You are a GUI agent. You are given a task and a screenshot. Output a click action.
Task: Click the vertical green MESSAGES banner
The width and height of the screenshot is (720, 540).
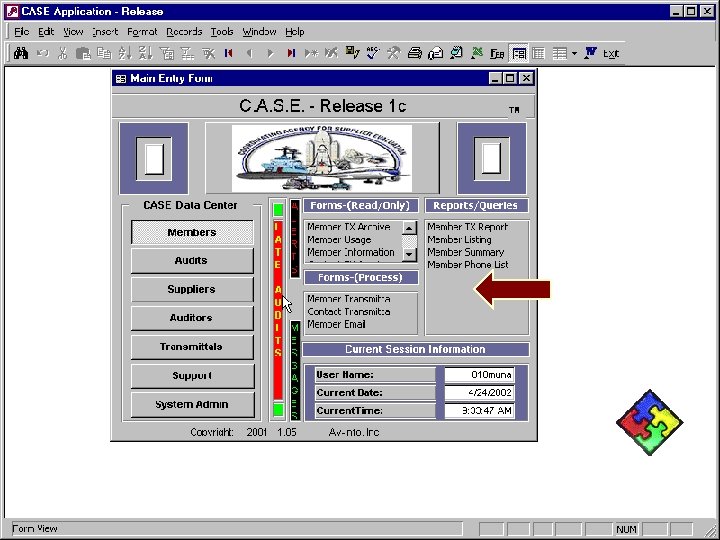(x=295, y=370)
